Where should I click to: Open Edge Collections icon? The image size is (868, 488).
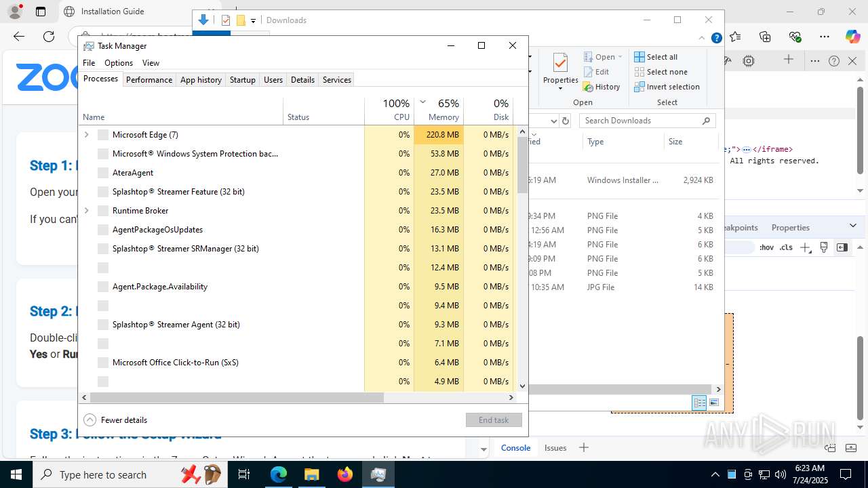(765, 37)
